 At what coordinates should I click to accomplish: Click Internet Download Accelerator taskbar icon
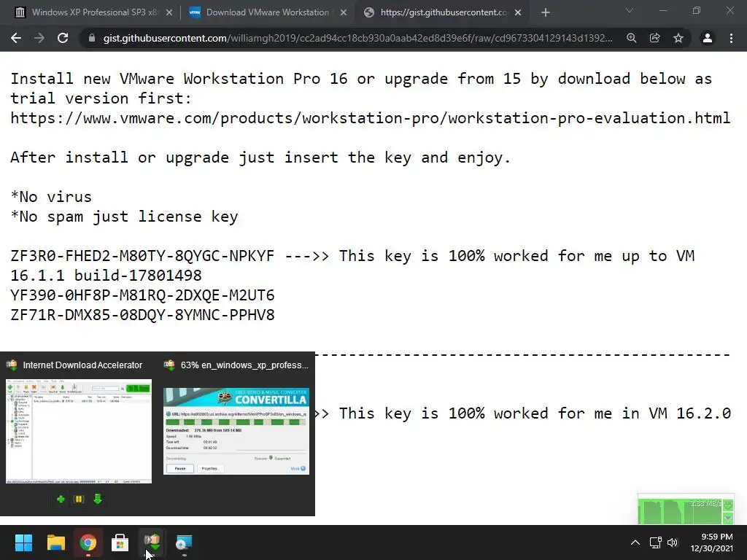[152, 542]
